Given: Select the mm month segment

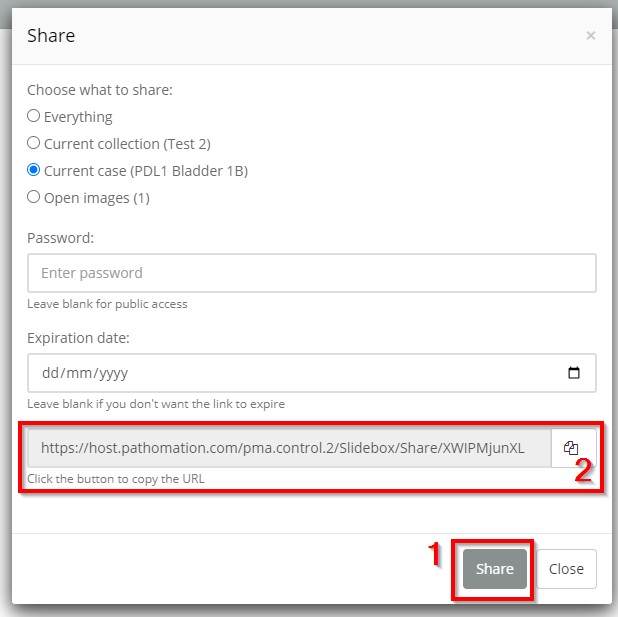Looking at the screenshot, I should [78, 373].
